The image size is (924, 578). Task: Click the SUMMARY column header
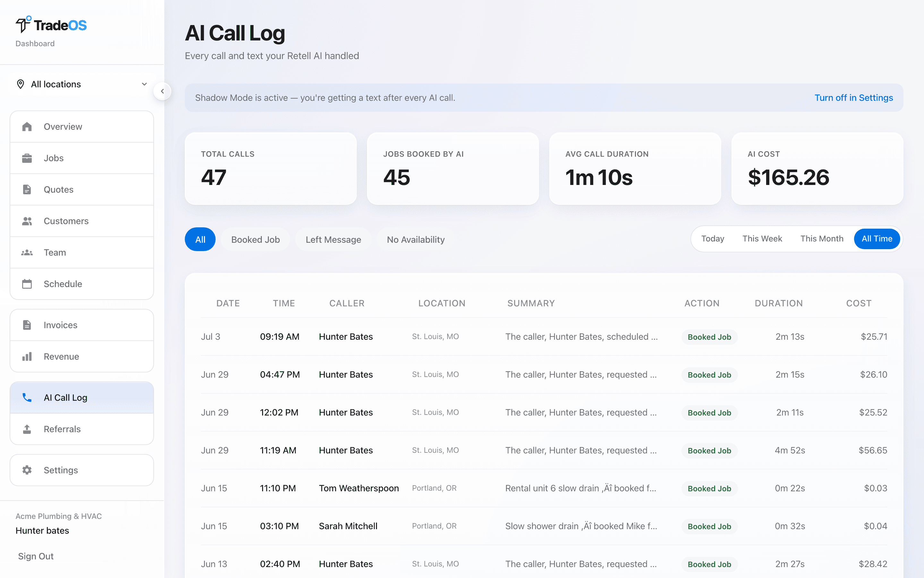(x=531, y=303)
